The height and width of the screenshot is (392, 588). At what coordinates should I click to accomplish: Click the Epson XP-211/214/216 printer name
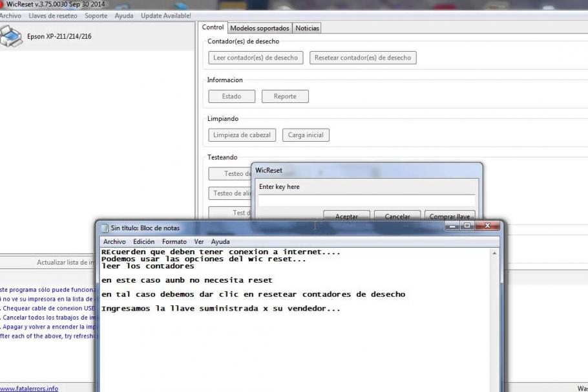pyautogui.click(x=59, y=36)
